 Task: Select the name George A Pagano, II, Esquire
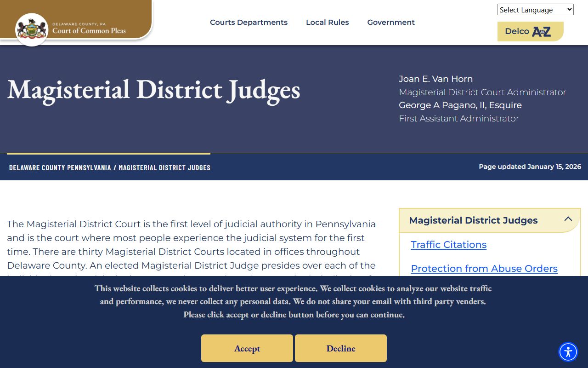pos(460,105)
